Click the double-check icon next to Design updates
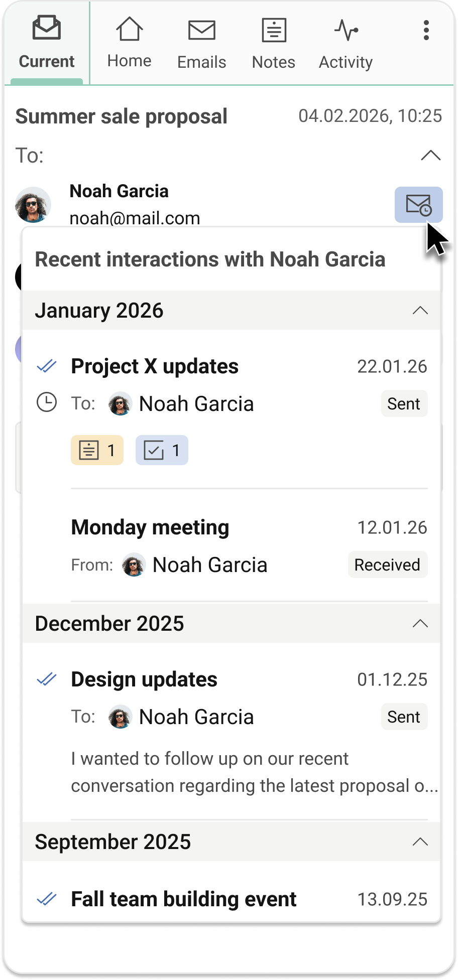Image resolution: width=458 pixels, height=980 pixels. [x=47, y=679]
